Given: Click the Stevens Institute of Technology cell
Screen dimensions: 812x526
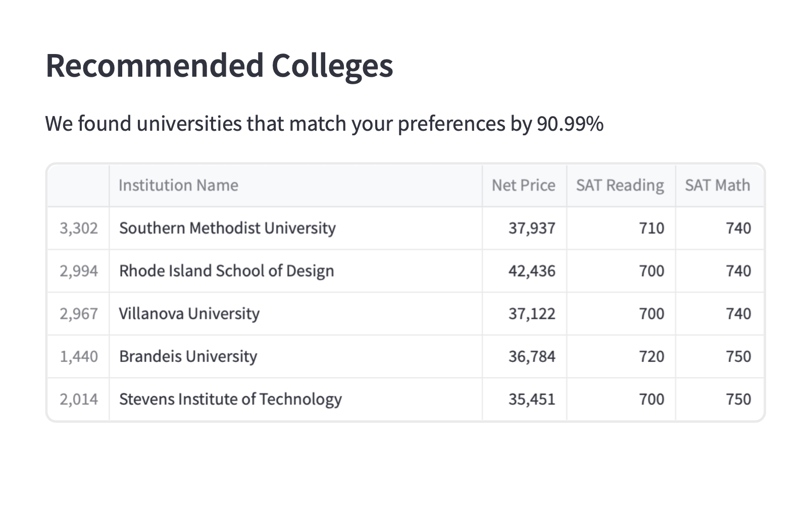Looking at the screenshot, I should (x=230, y=399).
